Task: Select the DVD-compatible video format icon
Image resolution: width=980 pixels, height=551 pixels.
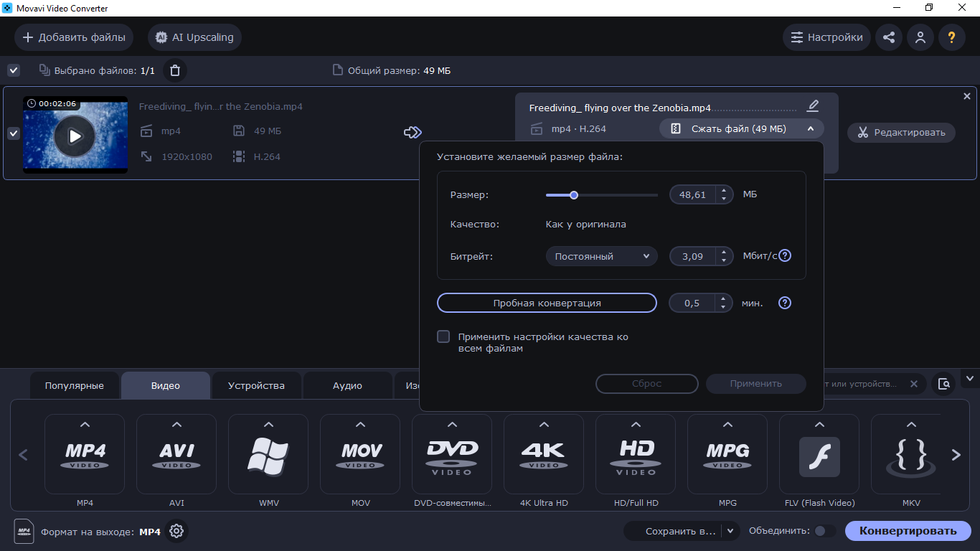Action: [452, 454]
